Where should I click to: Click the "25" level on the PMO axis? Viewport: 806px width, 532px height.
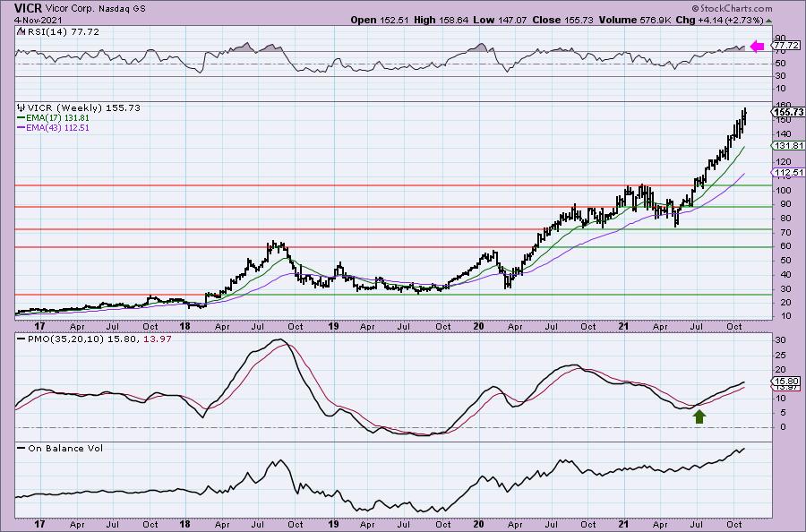(x=780, y=356)
